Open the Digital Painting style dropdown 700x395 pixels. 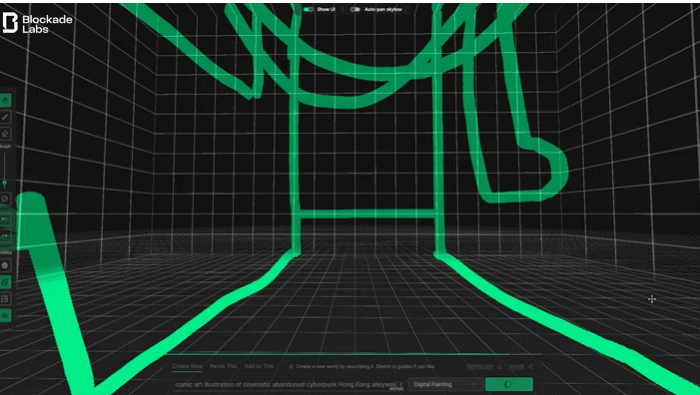tap(445, 384)
